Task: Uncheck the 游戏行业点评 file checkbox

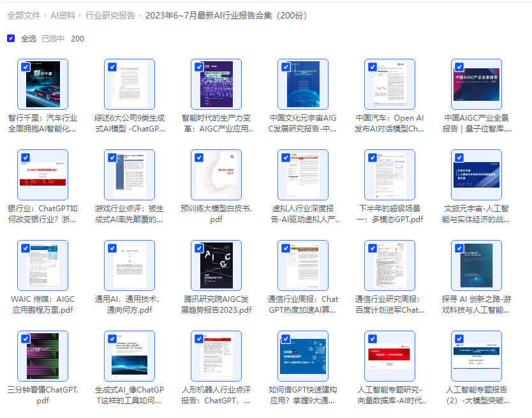Action: tap(112, 158)
